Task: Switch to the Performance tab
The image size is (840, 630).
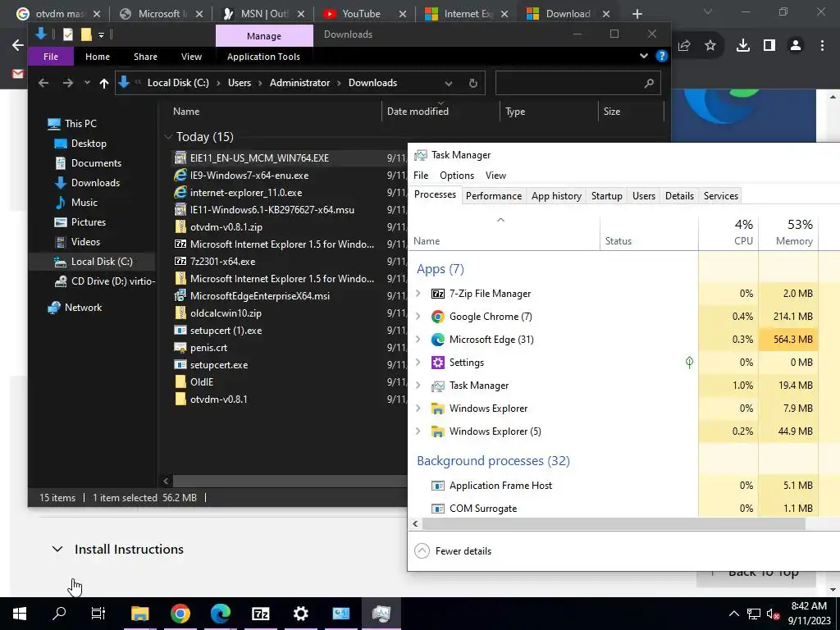Action: (x=493, y=195)
